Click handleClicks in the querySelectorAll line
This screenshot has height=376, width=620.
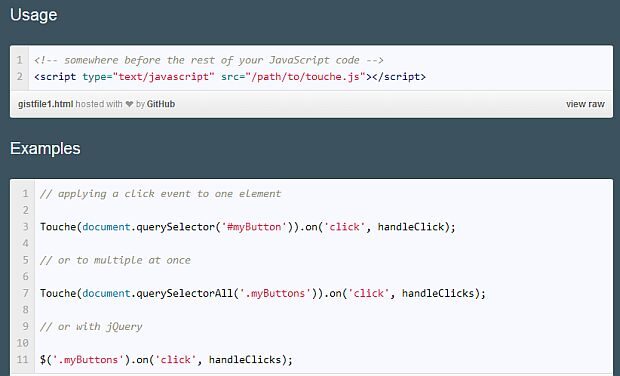click(438, 293)
